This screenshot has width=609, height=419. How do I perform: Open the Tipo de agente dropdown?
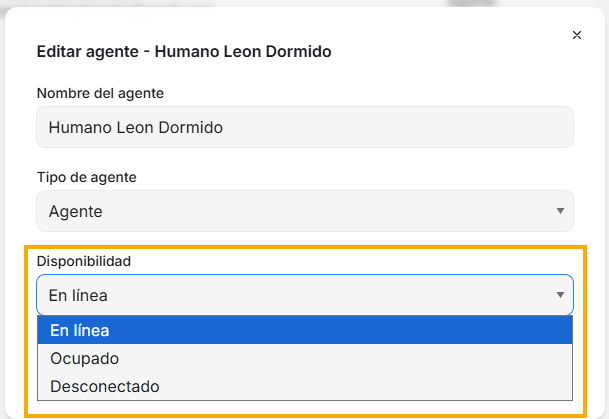tap(304, 211)
